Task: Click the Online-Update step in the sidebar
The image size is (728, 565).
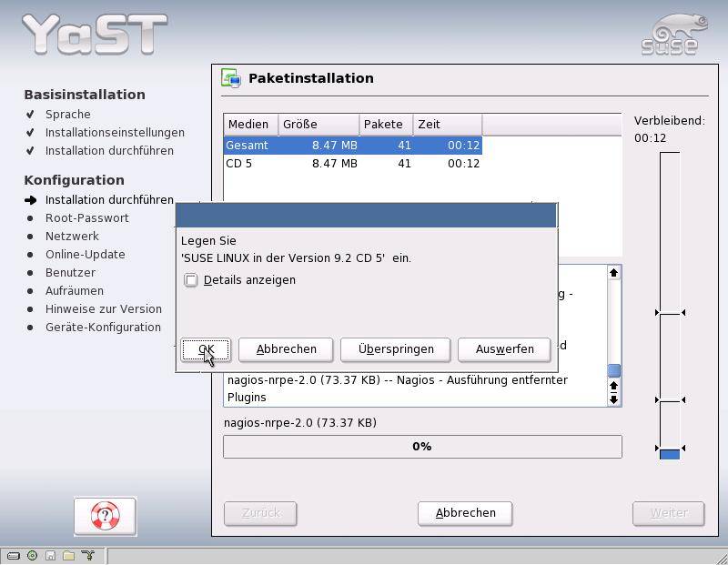Action: pos(85,255)
